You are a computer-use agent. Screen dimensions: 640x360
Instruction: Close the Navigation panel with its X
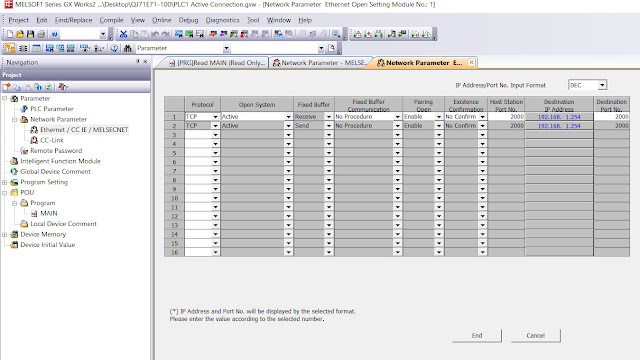(145, 62)
